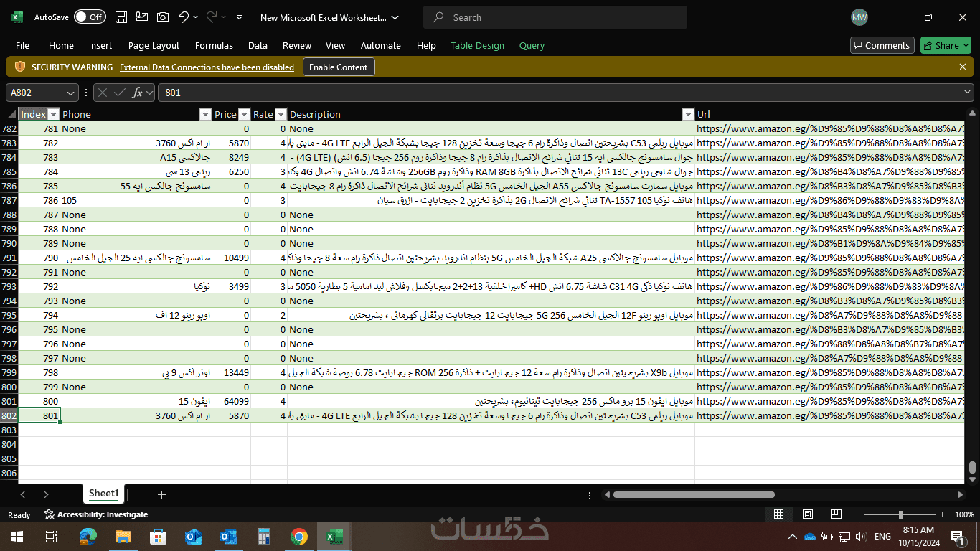Go to the next sheet with the right arrow

pos(46,494)
